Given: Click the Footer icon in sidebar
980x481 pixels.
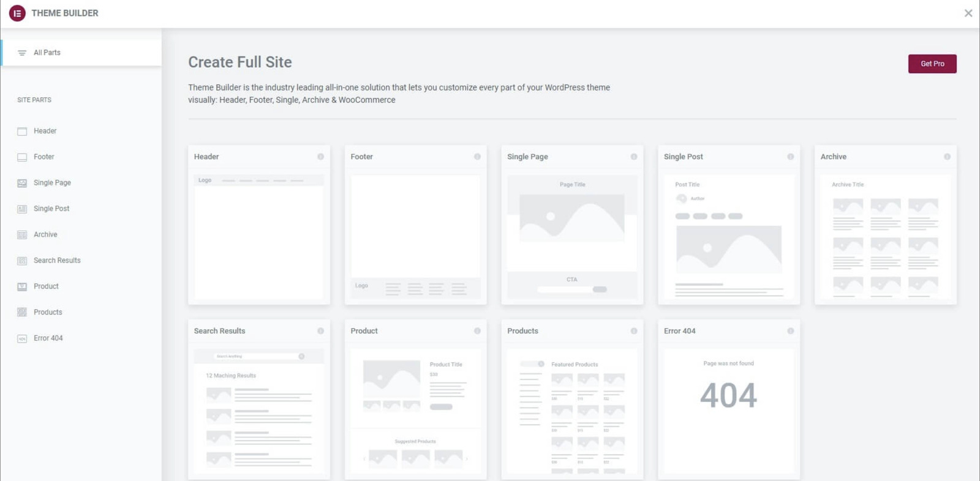Looking at the screenshot, I should pos(22,157).
